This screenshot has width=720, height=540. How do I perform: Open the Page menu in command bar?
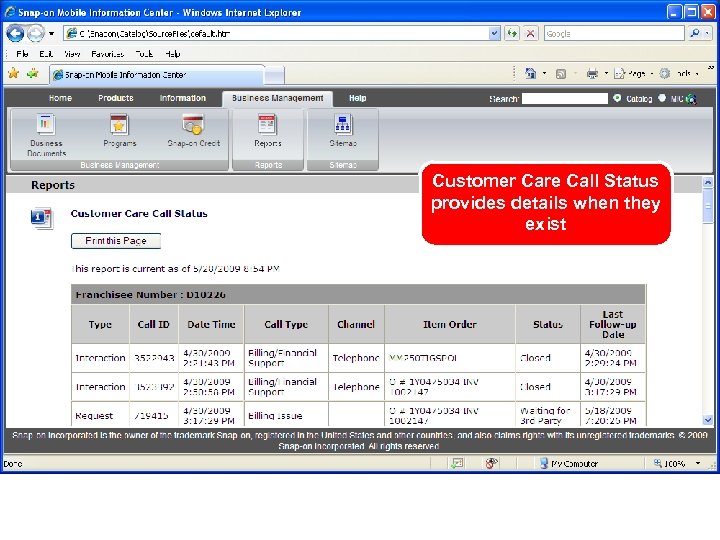633,73
